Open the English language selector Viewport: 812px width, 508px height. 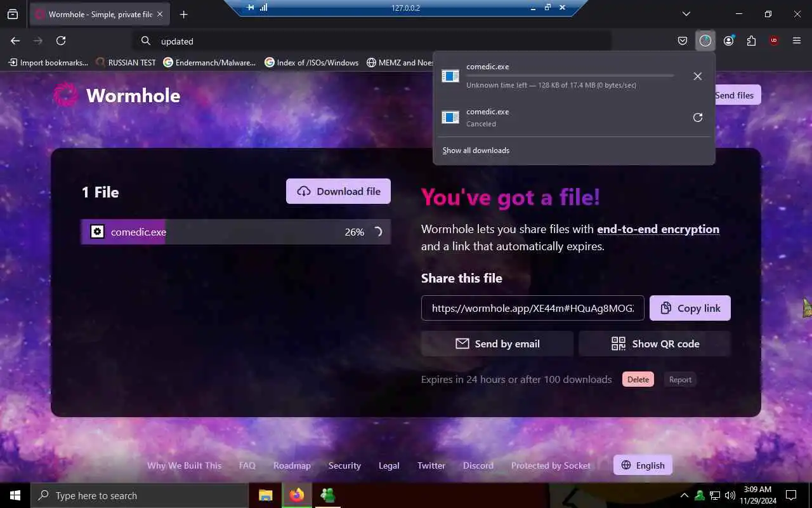tap(643, 465)
